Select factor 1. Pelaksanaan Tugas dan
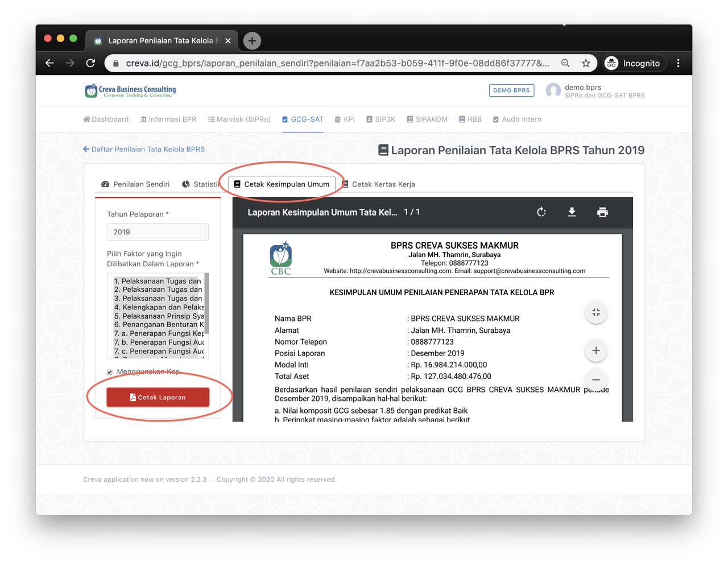 pyautogui.click(x=158, y=281)
